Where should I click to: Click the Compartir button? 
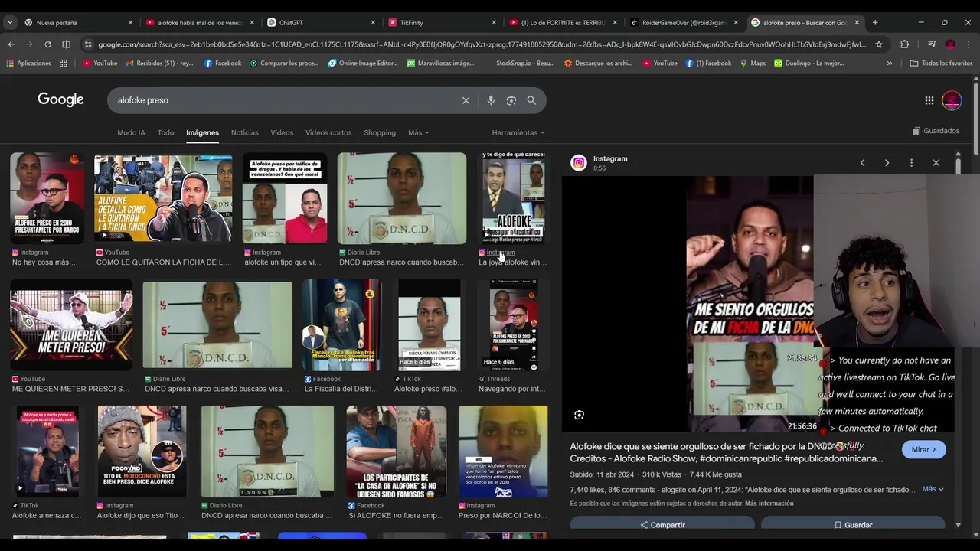[x=662, y=524]
